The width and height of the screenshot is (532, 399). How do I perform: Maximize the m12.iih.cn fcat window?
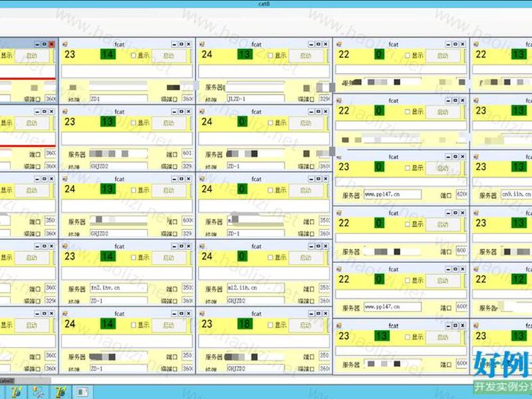pos(319,246)
